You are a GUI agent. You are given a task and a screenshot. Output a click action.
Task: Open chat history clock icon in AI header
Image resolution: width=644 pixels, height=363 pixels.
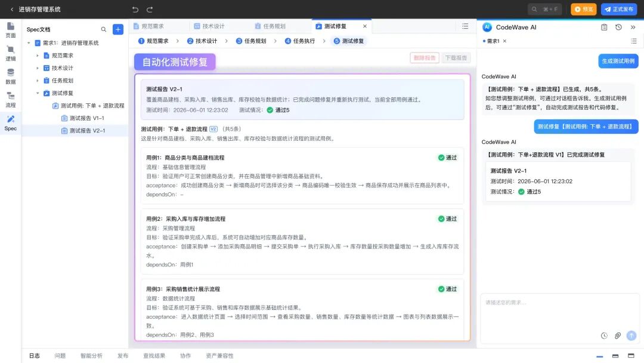[618, 27]
